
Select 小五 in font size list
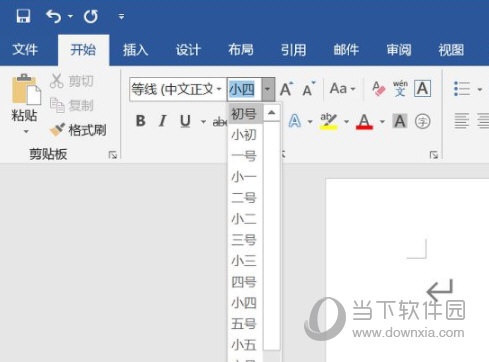[x=245, y=345]
